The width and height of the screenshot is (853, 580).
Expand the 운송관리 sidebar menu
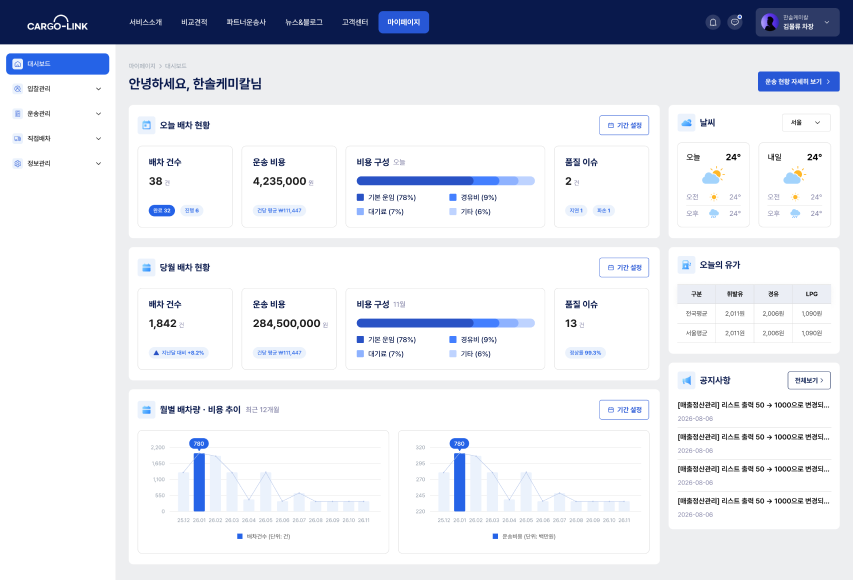[58, 114]
